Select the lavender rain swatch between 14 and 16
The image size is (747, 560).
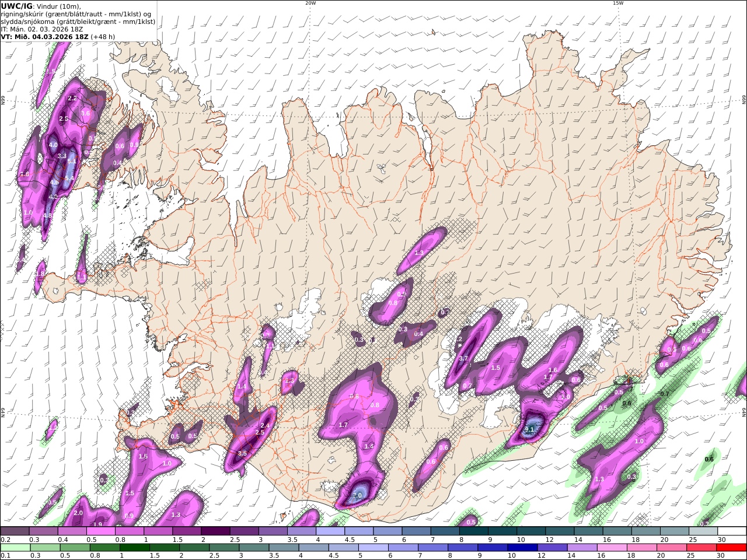(582, 547)
